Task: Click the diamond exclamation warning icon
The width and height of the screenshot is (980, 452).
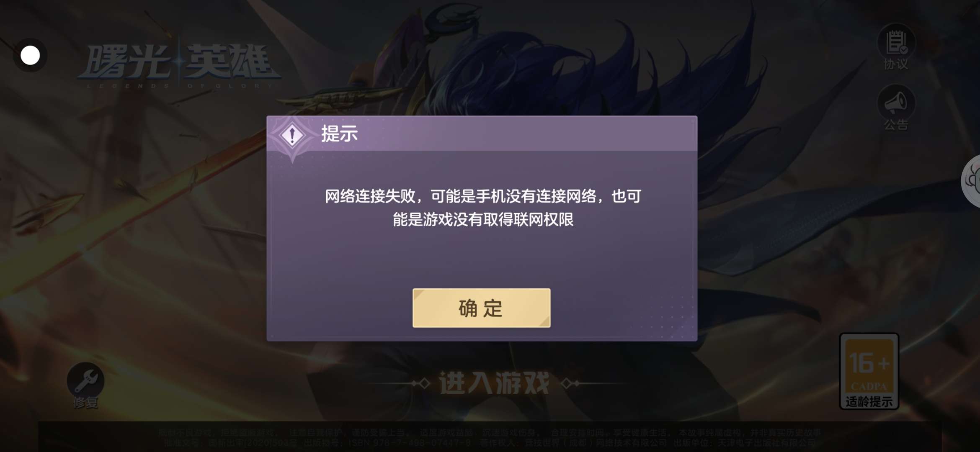Action: pos(292,135)
